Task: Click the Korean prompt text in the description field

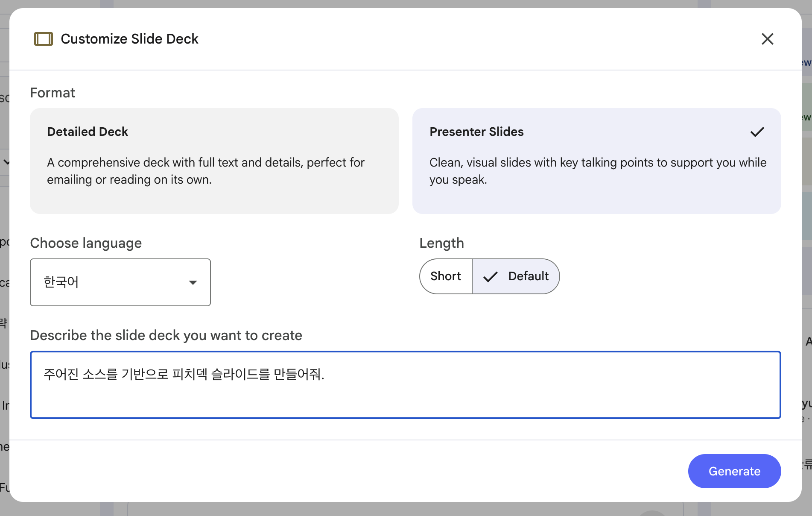Action: [184, 374]
